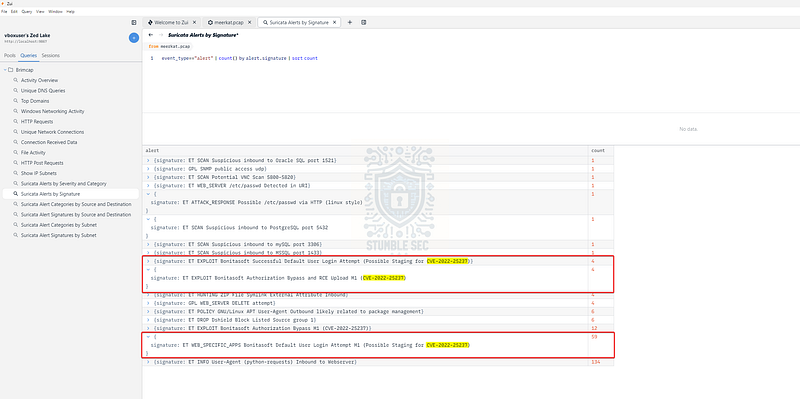Close the Welcome to Zui tab

pos(193,22)
